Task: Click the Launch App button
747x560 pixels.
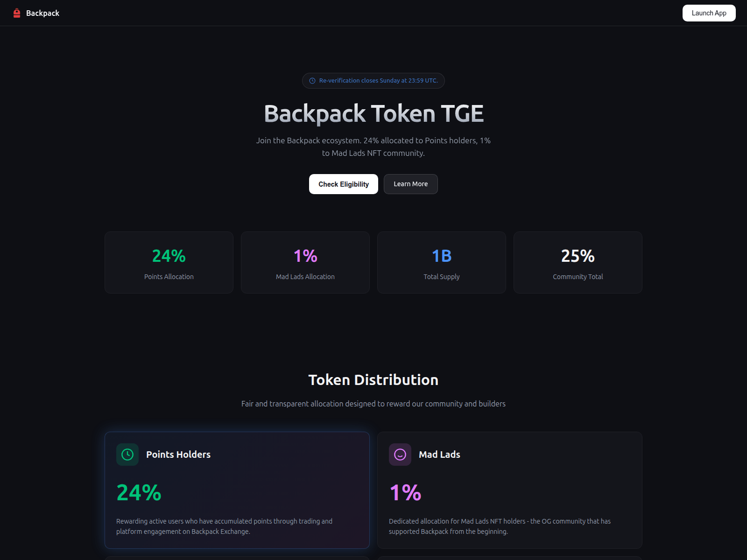Action: tap(709, 13)
